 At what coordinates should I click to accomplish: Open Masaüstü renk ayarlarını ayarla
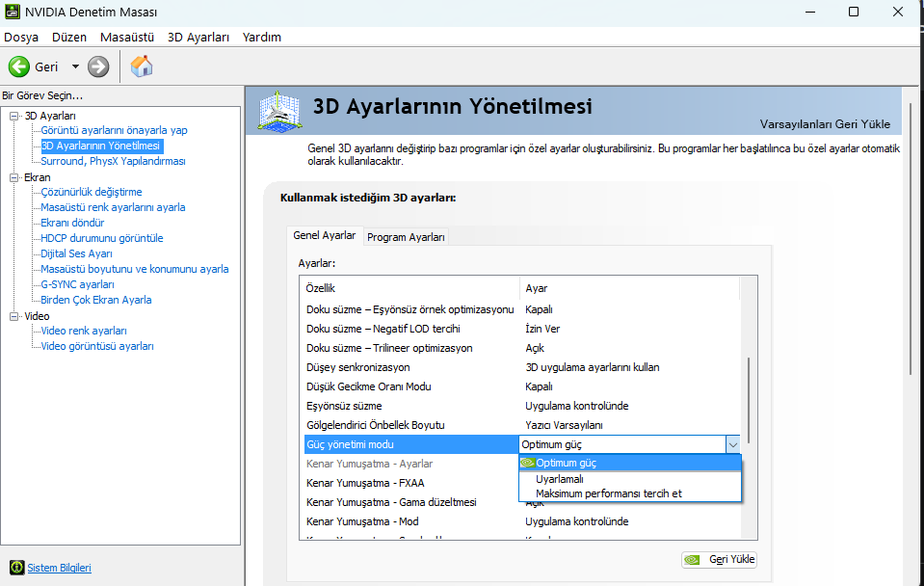point(113,207)
